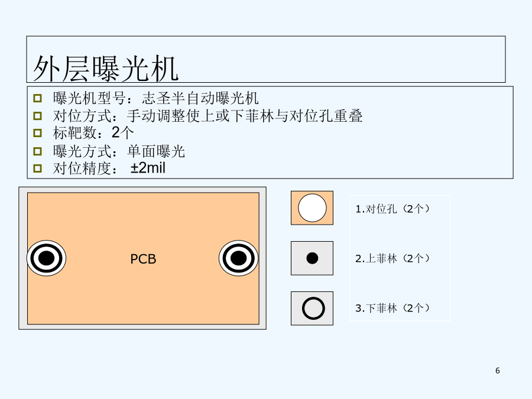Click the 单面曝光 exposure mode text
This screenshot has width=532, height=399.
(x=156, y=151)
